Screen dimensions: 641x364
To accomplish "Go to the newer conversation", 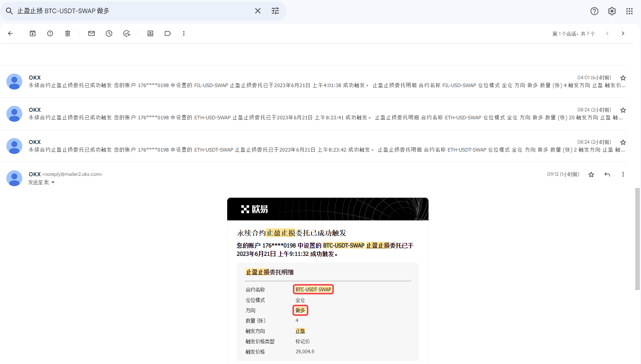I will tap(607, 33).
